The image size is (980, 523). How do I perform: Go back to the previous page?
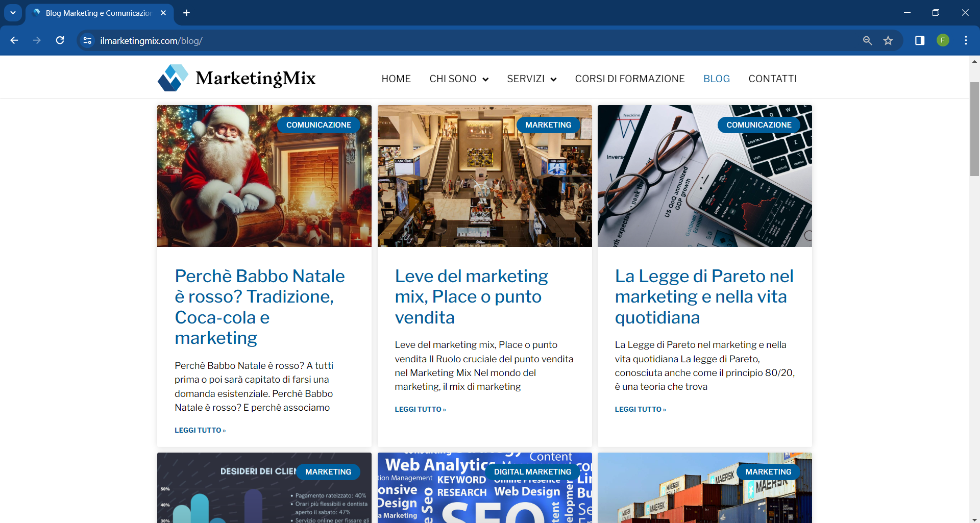[x=14, y=40]
